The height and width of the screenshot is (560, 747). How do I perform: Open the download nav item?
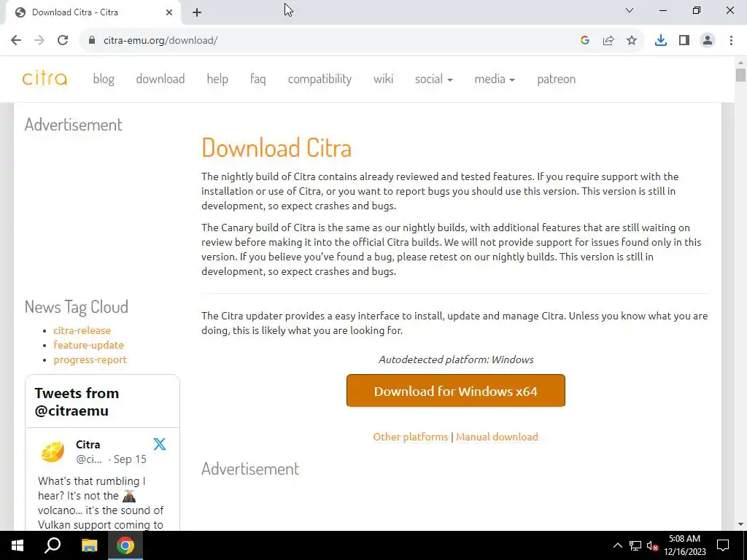[x=160, y=79]
